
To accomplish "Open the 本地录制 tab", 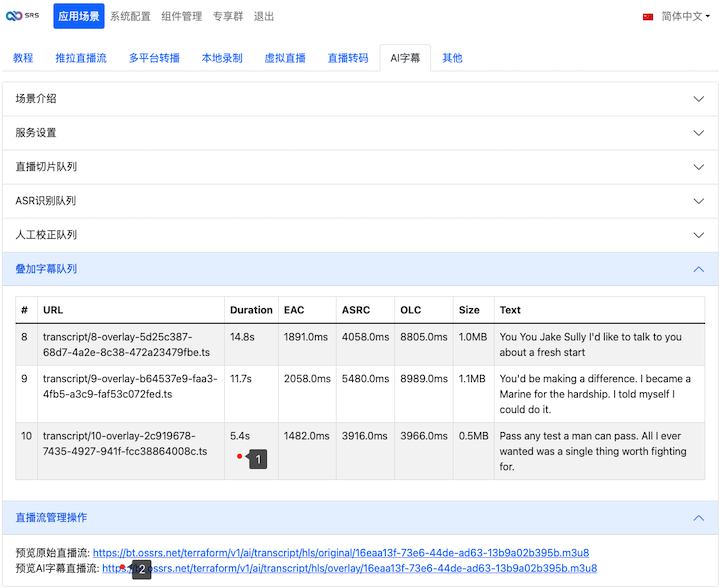I will 222,58.
